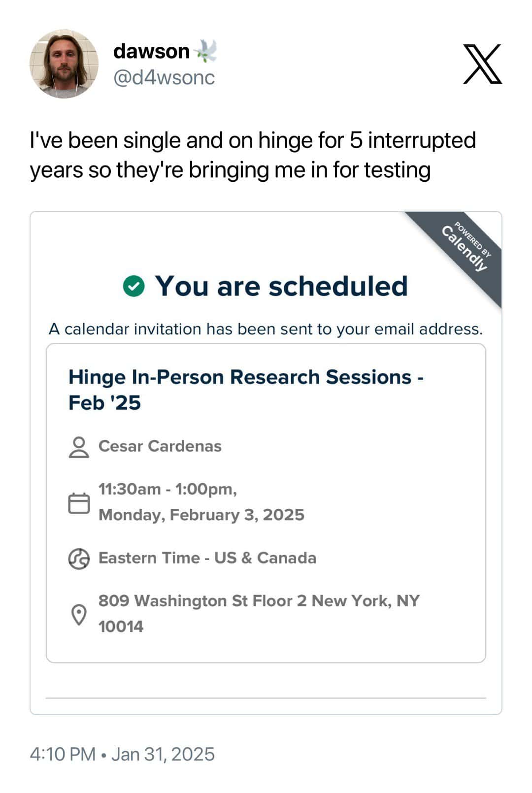Open dawson's profile picture
This screenshot has width=532, height=793.
click(64, 64)
